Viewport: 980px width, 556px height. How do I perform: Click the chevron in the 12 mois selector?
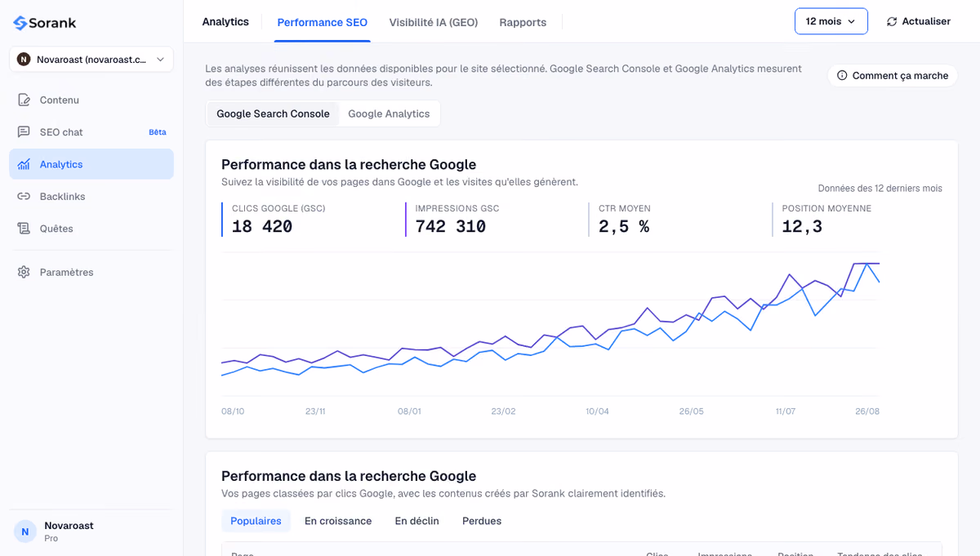click(852, 22)
